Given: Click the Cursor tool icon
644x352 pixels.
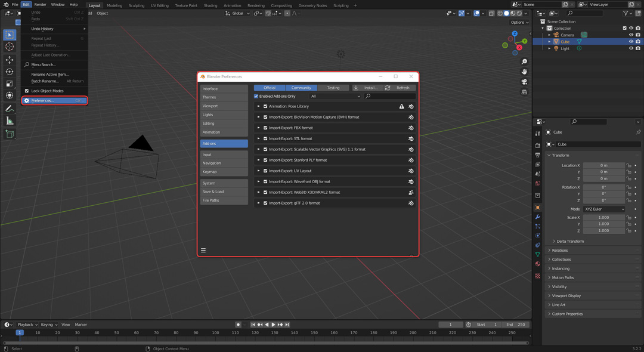Looking at the screenshot, I should coord(10,47).
